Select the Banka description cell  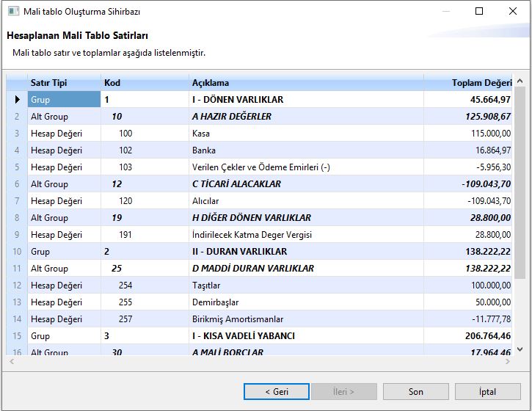coord(204,150)
